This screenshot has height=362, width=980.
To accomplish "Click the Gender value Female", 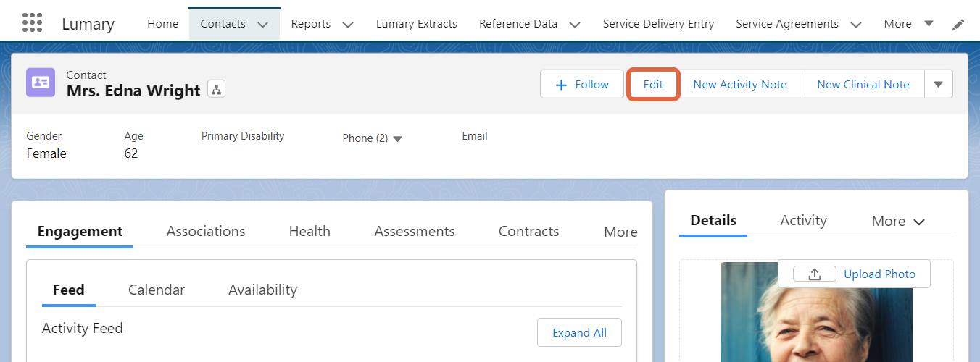I will [46, 153].
